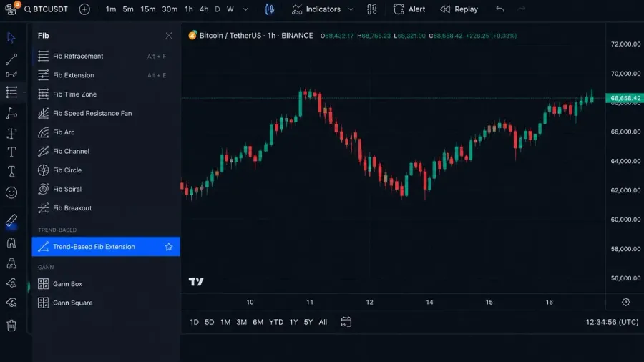
Task: Select the cursor arrow tool
Action: click(11, 37)
